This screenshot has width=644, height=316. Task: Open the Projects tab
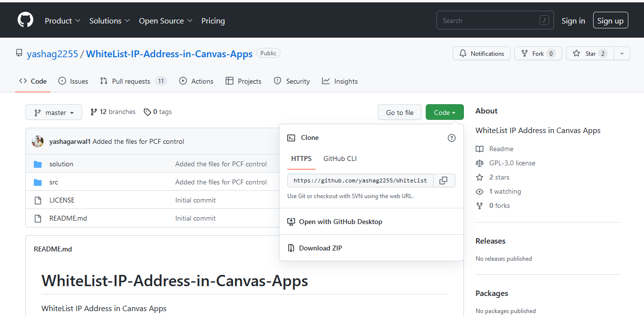click(243, 81)
